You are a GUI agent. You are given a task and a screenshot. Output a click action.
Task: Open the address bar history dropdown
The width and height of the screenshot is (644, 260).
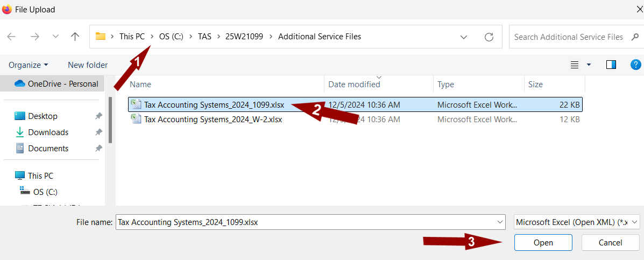tap(464, 37)
